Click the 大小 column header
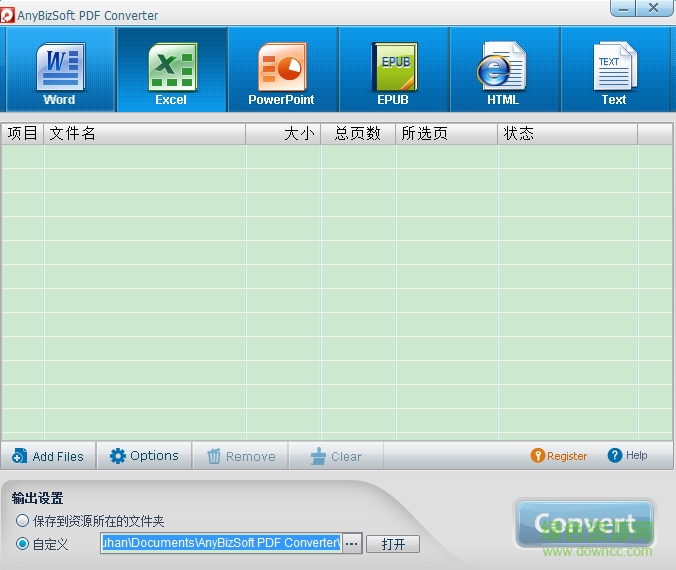 (283, 134)
